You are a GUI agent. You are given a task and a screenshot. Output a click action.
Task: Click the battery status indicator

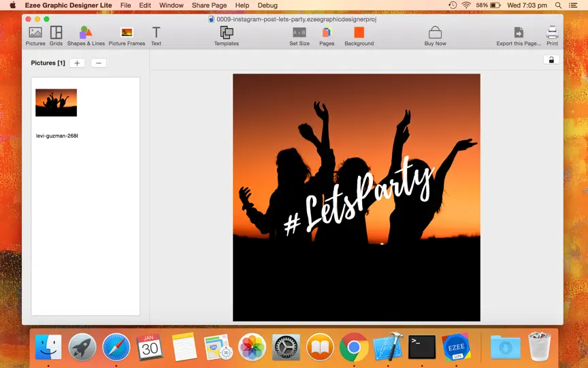[488, 5]
